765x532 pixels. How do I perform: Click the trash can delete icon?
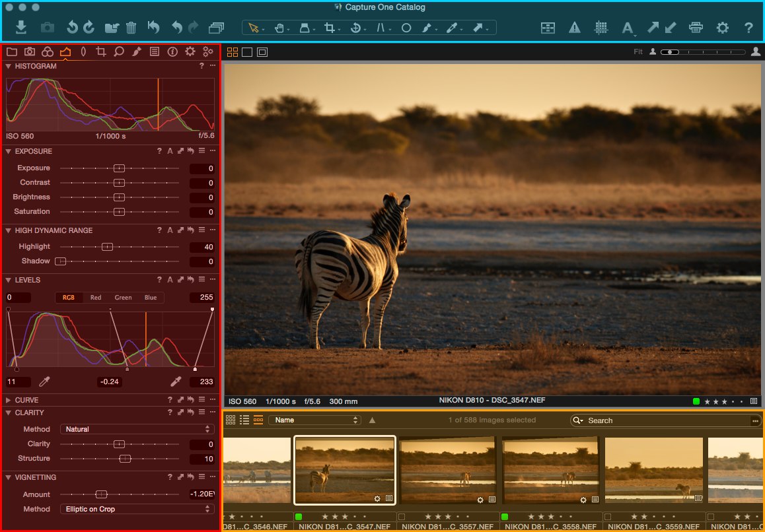click(131, 27)
